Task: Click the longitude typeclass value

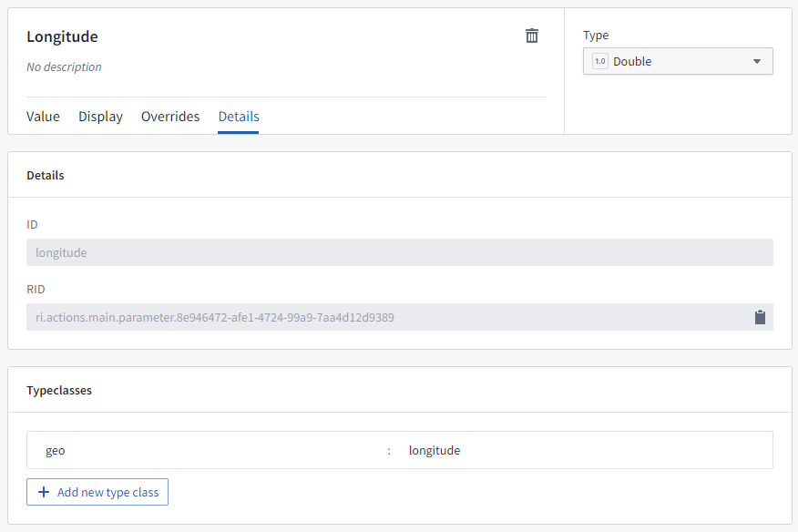Action: click(x=435, y=451)
